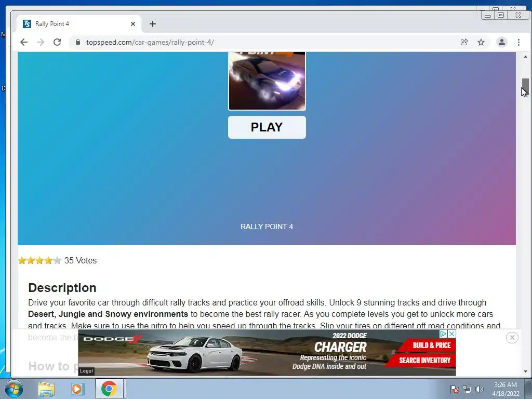Minimize the Chrome window
Screen dimensions: 532x399
pyautogui.click(x=487, y=15)
